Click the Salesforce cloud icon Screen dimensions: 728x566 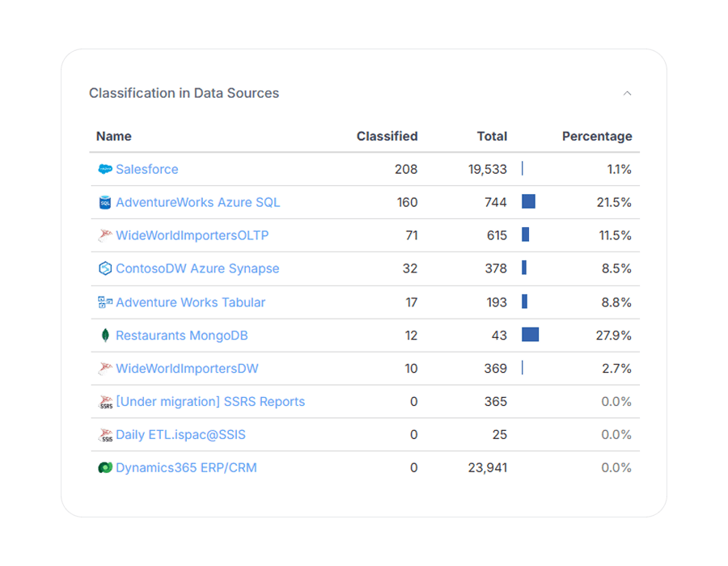tap(104, 169)
